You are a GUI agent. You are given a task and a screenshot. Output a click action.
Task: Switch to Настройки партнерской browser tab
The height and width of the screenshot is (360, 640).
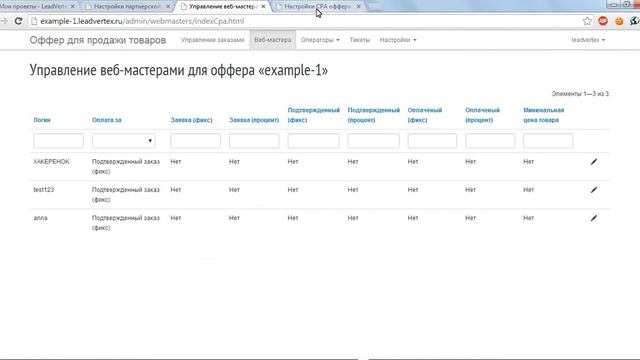(x=127, y=7)
